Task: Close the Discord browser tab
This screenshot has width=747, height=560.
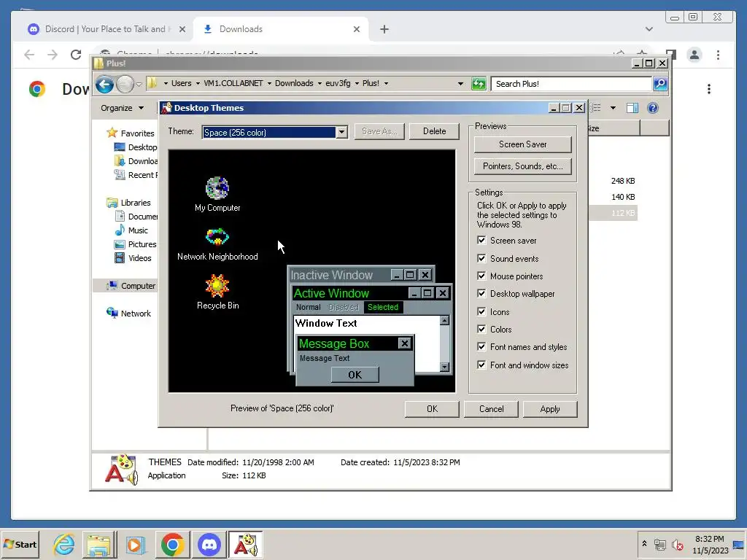Action: pos(182,29)
